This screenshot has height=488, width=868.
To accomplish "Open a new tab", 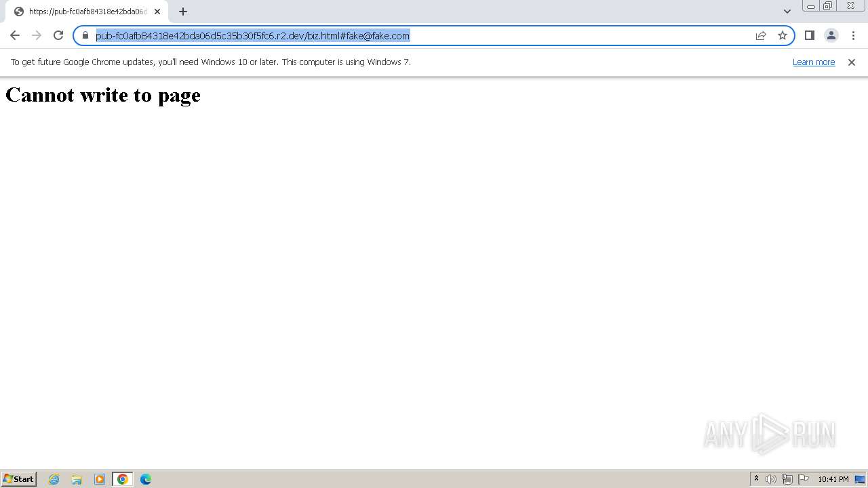I will coord(183,12).
